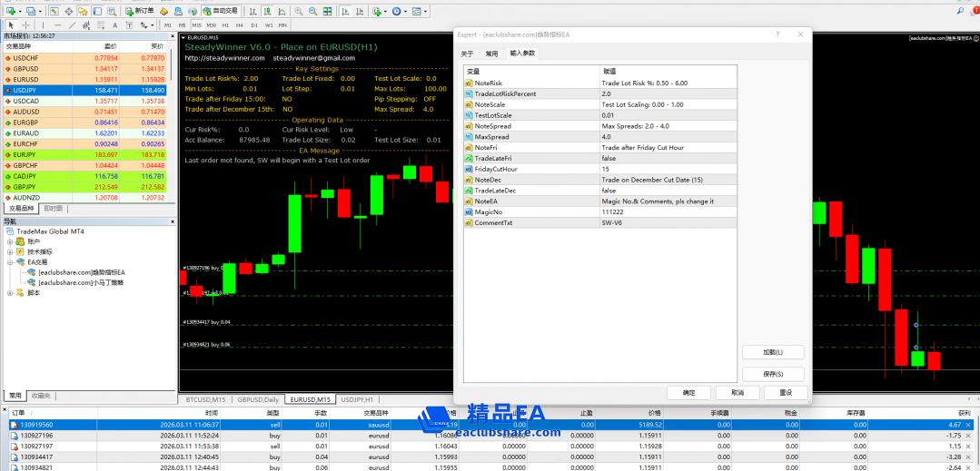Open the new chart dropdown arrow

(20, 11)
